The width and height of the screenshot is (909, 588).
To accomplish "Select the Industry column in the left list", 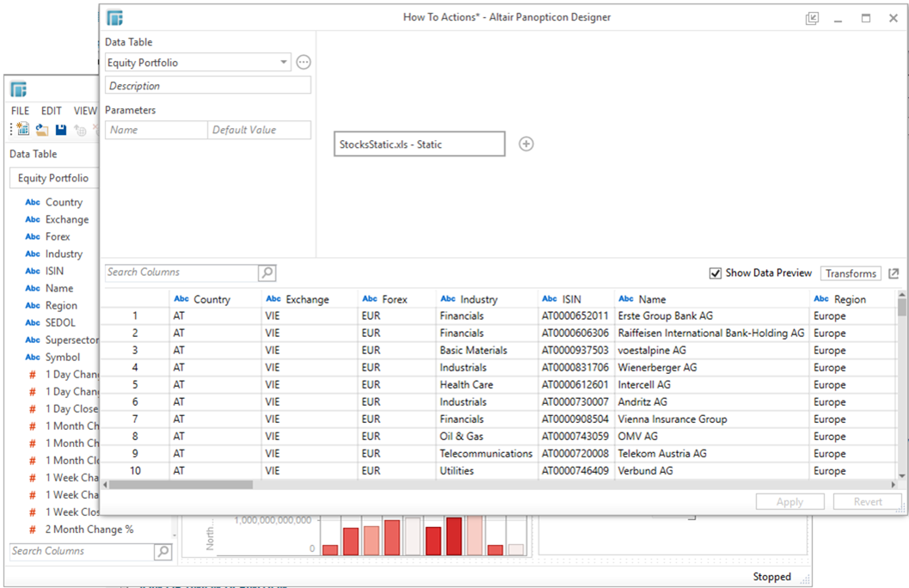I will tap(64, 254).
